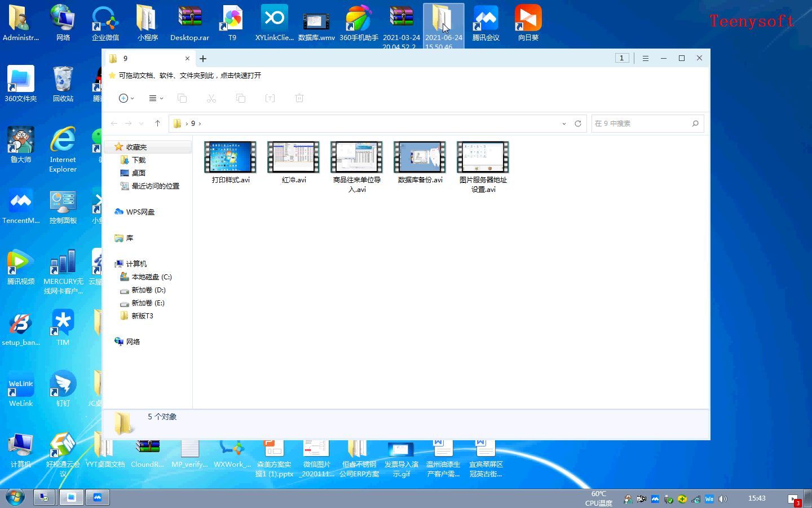
Task: Select the 腾讯会议 desktop shortcut
Action: 486,23
